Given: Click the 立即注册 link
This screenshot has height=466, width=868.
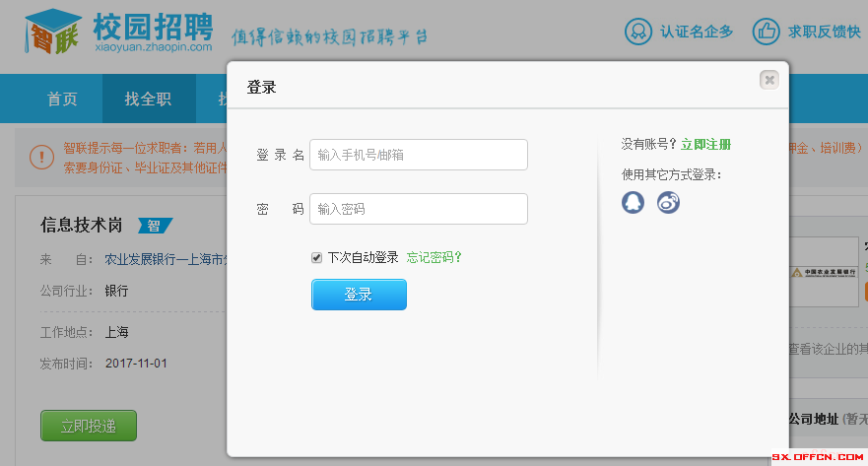Looking at the screenshot, I should (705, 145).
